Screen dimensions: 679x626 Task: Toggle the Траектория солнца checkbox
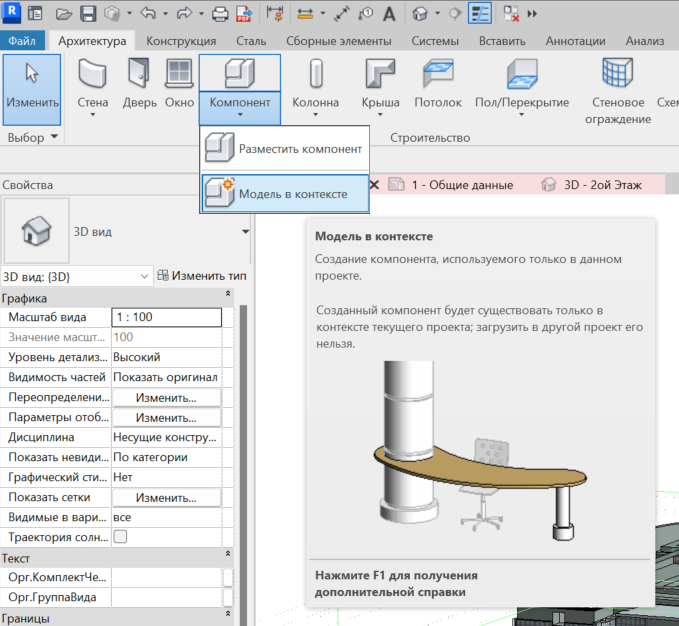pyautogui.click(x=120, y=537)
